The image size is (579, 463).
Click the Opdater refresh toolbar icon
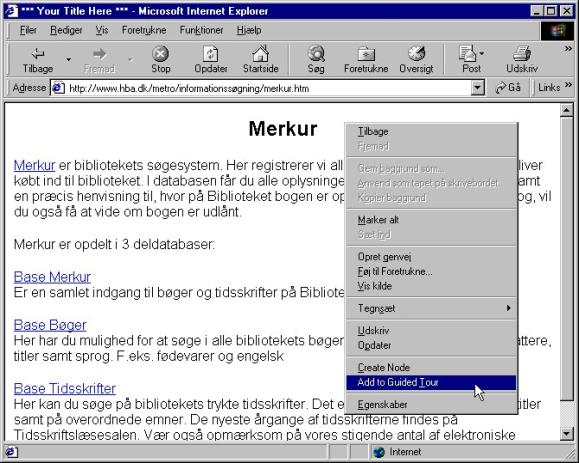210,59
